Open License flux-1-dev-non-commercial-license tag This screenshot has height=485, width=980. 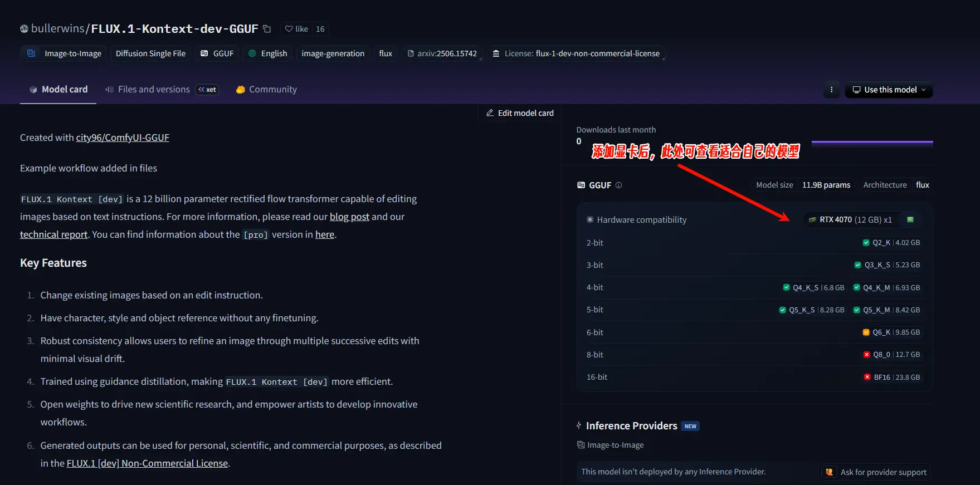click(576, 53)
